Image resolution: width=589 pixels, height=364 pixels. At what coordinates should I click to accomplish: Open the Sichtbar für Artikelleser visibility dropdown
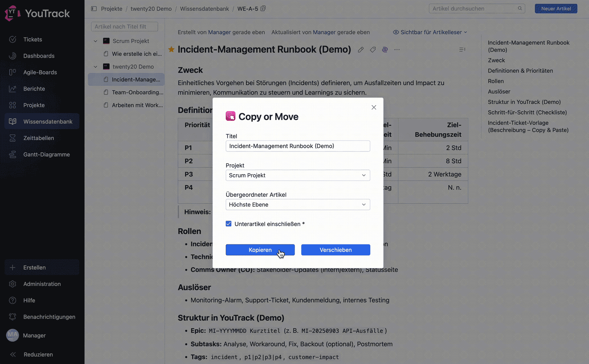tap(430, 32)
